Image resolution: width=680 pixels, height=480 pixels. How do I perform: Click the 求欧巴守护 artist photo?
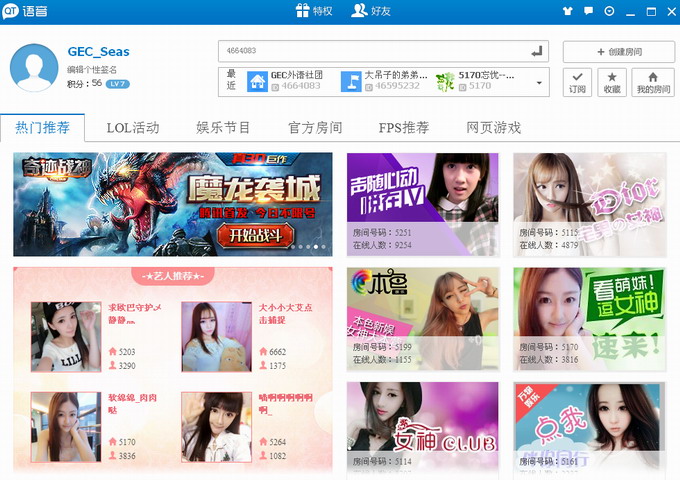[x=66, y=337]
